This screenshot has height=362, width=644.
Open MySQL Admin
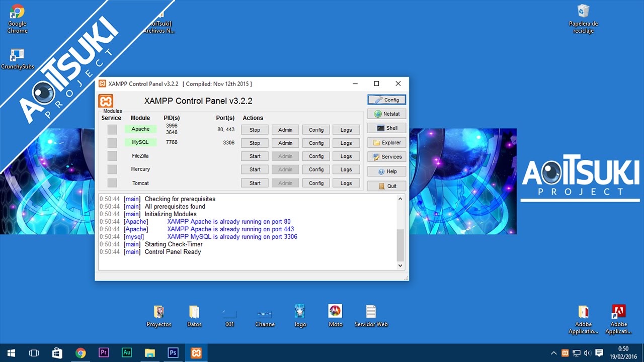(x=285, y=143)
